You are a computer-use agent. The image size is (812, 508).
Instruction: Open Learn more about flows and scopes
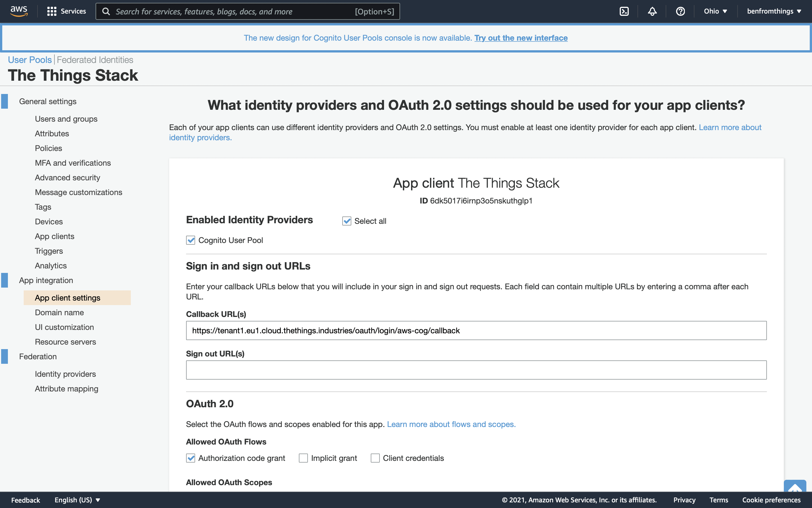coord(451,424)
